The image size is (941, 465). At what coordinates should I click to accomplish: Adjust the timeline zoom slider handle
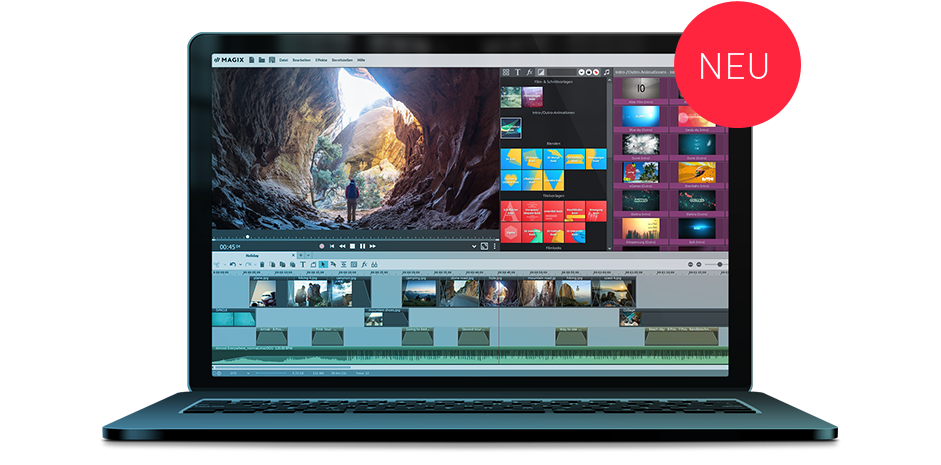[x=721, y=264]
